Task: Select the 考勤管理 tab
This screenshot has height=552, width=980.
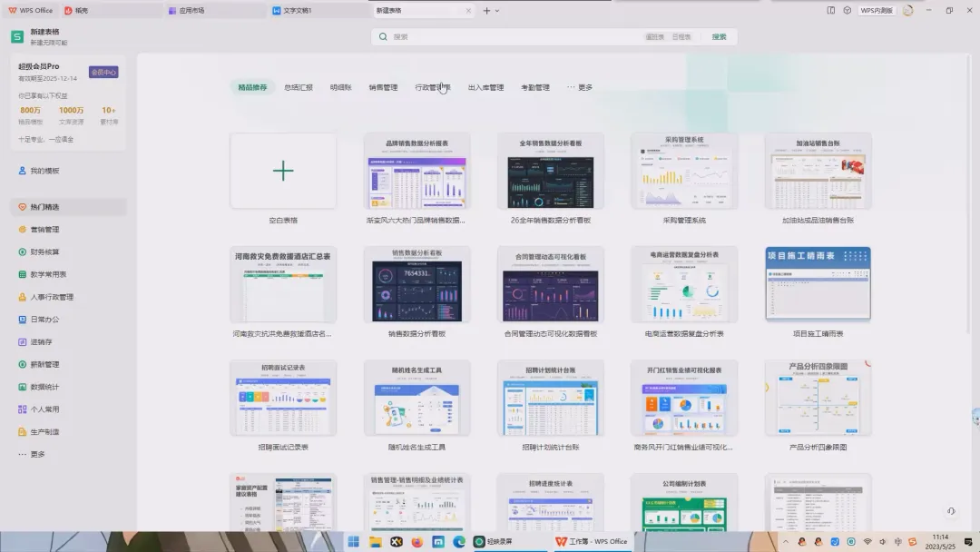Action: click(535, 87)
